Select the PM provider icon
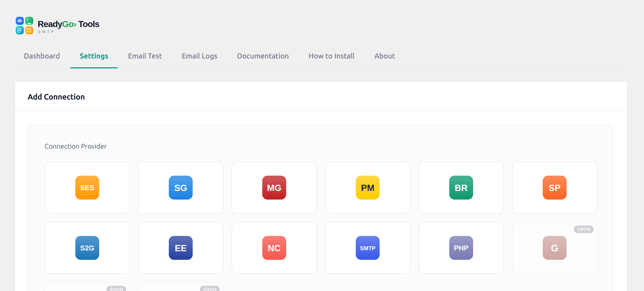 click(x=367, y=188)
